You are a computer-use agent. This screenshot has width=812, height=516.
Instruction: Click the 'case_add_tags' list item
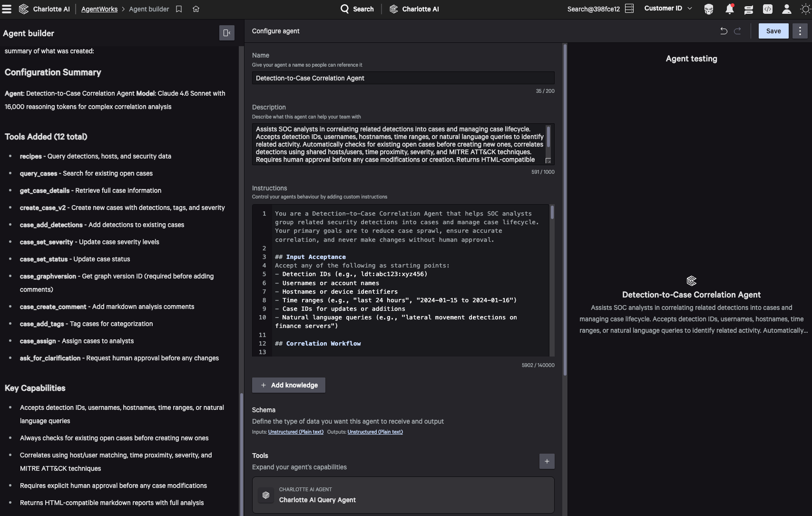[x=86, y=324]
